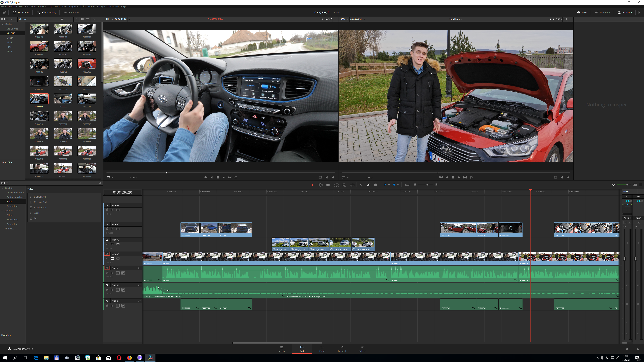Select the Blade edit mode tool
644x362 pixels.
click(x=328, y=185)
